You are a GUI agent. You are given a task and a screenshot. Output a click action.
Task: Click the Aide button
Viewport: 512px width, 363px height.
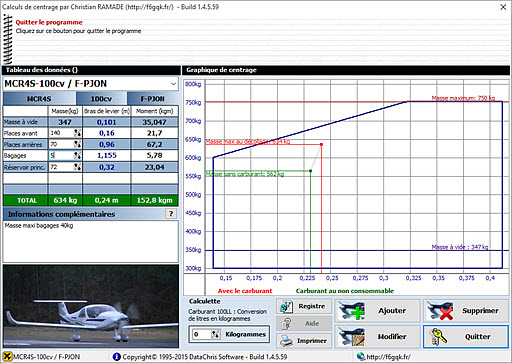click(x=304, y=323)
